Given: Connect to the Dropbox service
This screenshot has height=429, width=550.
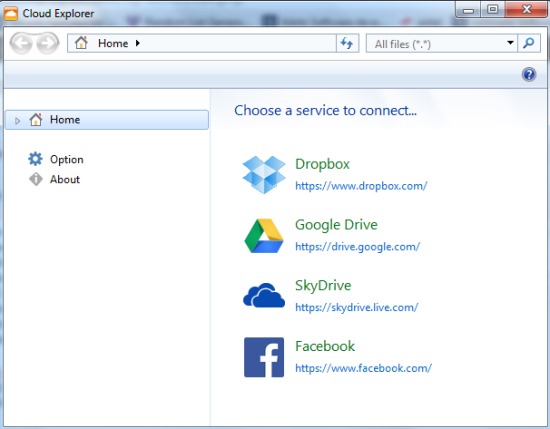Looking at the screenshot, I should [x=322, y=164].
